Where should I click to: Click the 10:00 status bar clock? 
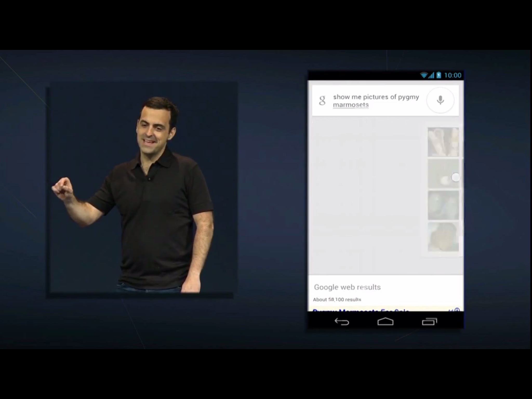tap(453, 75)
